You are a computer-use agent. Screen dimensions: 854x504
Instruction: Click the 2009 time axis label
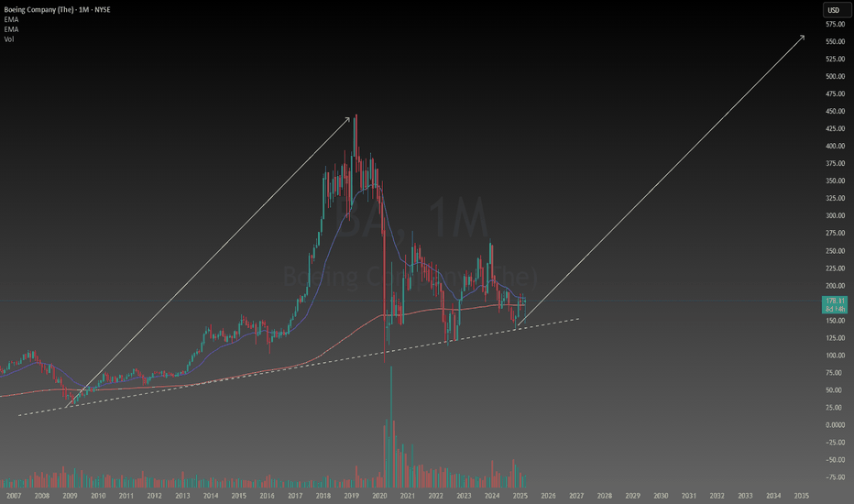(70, 496)
